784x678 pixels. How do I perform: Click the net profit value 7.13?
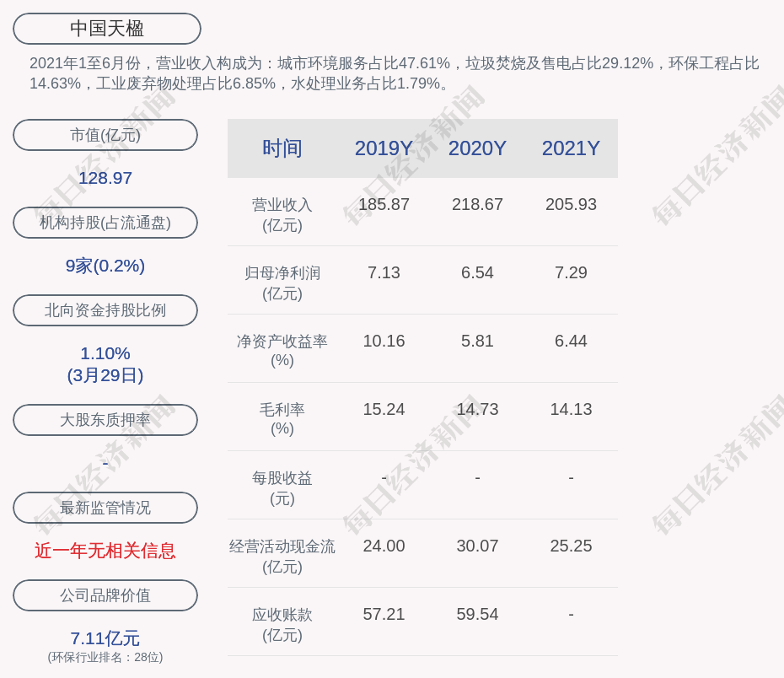384,272
